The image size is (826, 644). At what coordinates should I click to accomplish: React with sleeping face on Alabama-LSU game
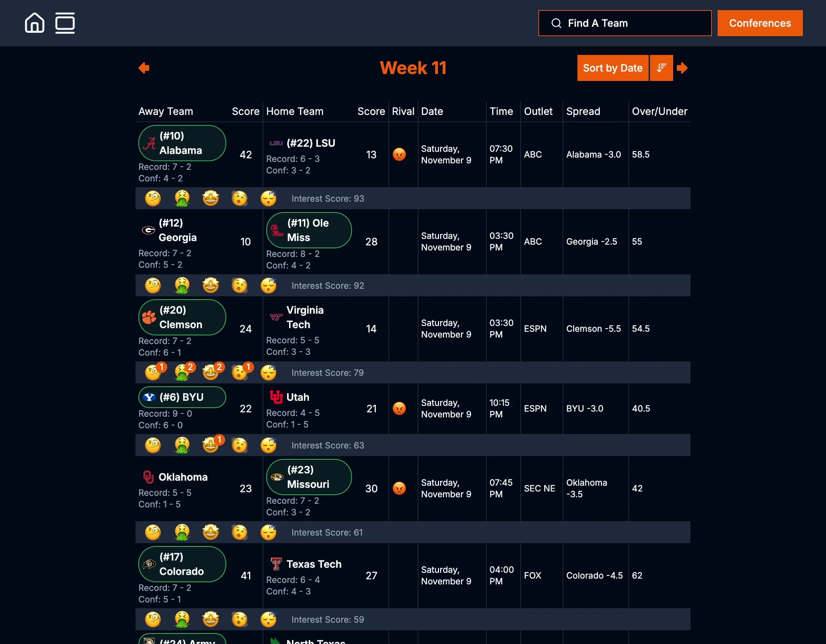268,198
